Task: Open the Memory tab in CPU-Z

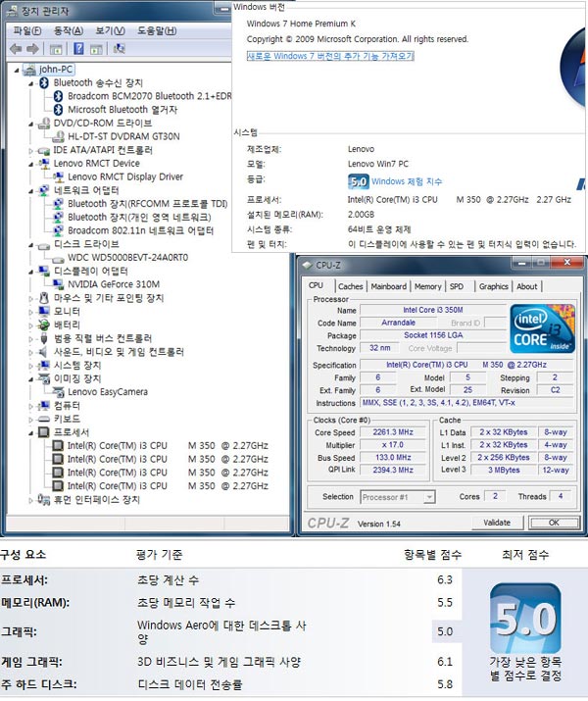Action: (427, 286)
